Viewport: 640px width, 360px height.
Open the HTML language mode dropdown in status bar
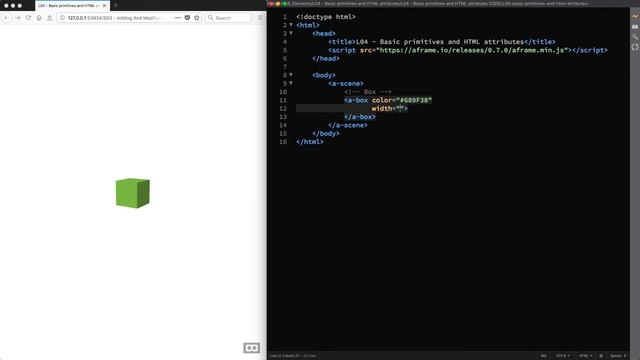tap(585, 356)
